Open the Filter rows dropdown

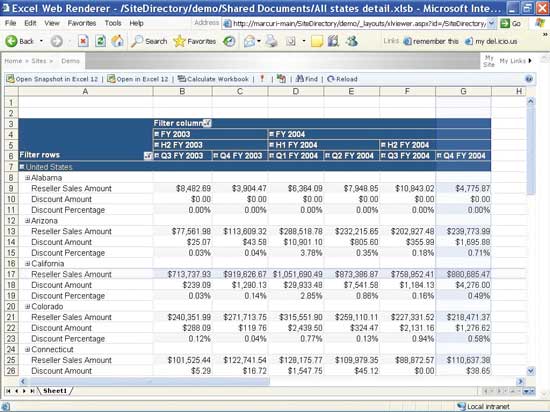click(x=148, y=156)
